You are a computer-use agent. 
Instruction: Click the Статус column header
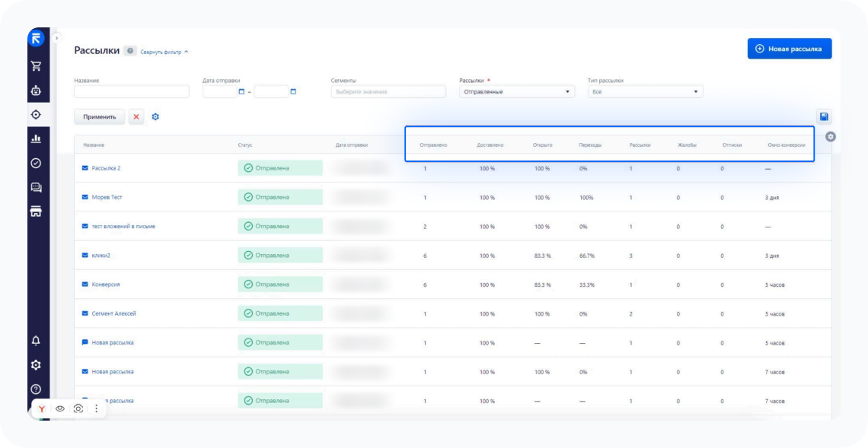[x=244, y=145]
